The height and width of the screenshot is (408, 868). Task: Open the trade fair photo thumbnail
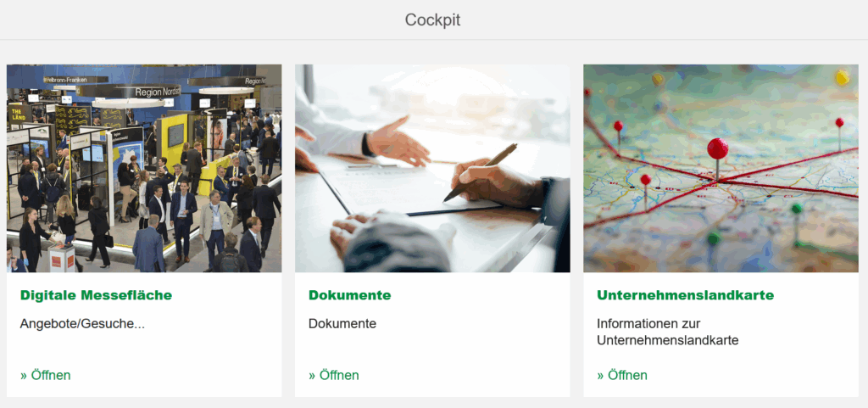click(x=144, y=168)
